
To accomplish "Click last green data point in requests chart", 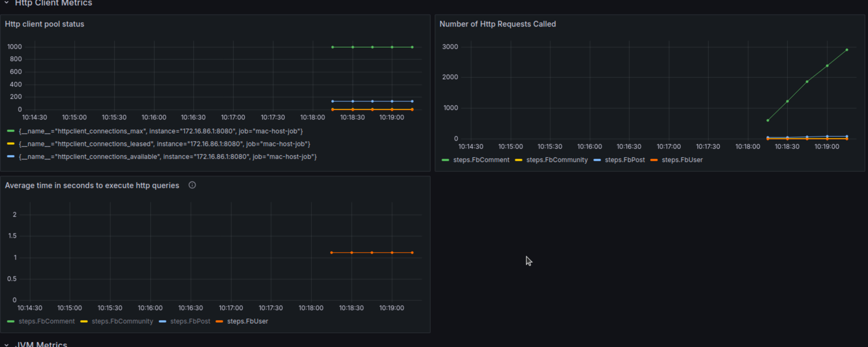I will coord(847,50).
